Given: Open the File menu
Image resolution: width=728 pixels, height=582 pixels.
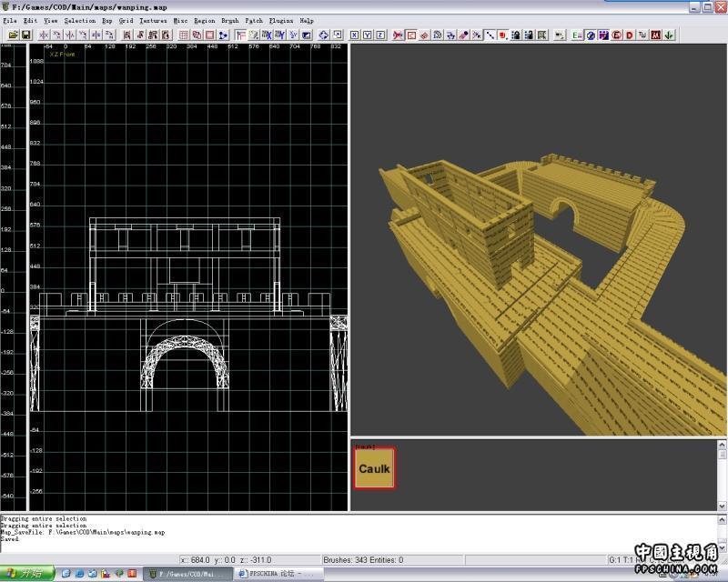Looking at the screenshot, I should click(10, 20).
